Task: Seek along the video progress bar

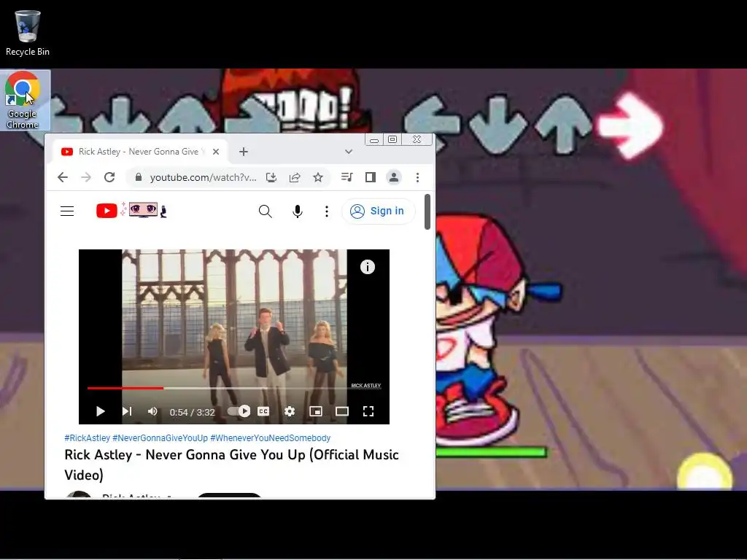Action: (234, 388)
